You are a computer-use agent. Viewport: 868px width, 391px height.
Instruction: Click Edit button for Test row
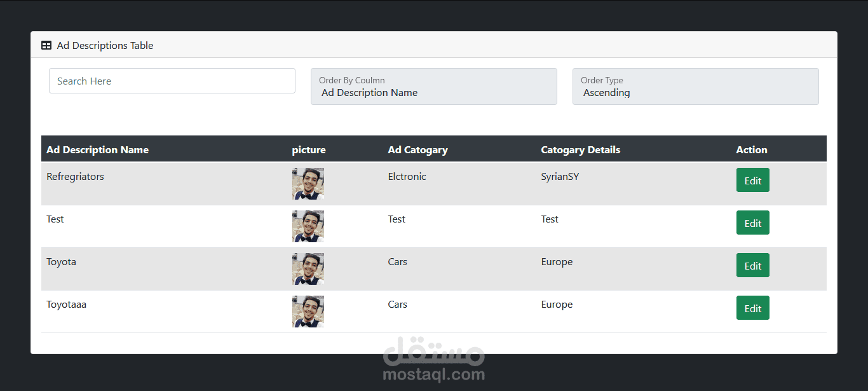(x=752, y=223)
